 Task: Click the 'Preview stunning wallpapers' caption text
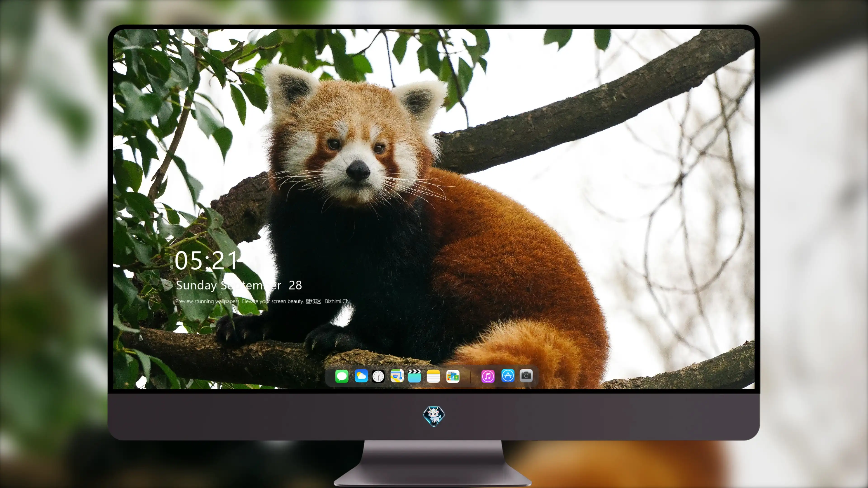point(262,301)
